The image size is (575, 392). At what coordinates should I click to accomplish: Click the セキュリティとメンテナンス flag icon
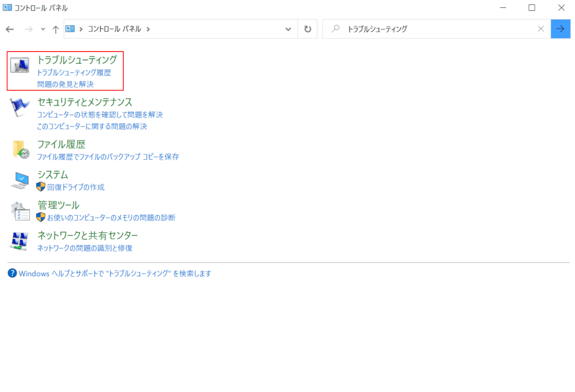[20, 107]
